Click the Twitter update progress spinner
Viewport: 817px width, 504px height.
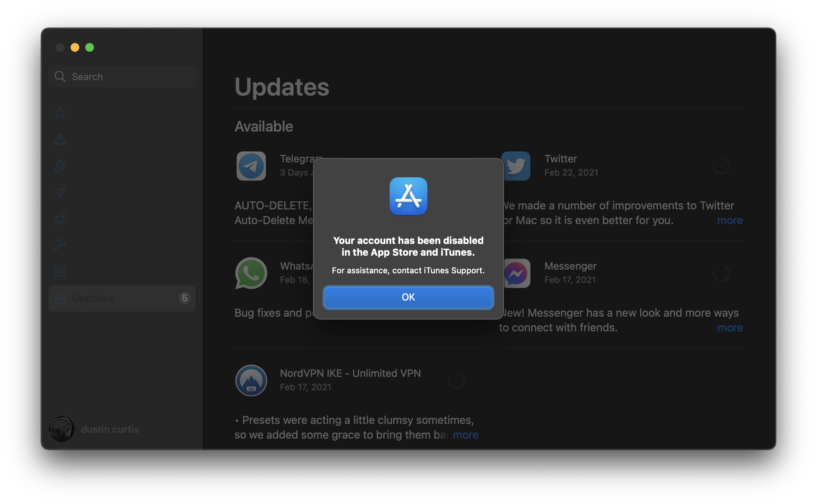point(721,166)
